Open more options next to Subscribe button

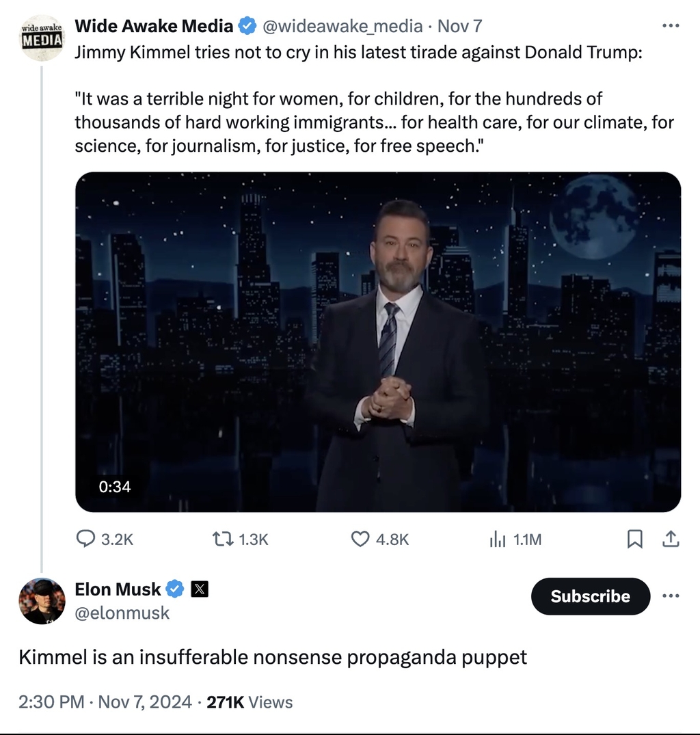[x=671, y=596]
